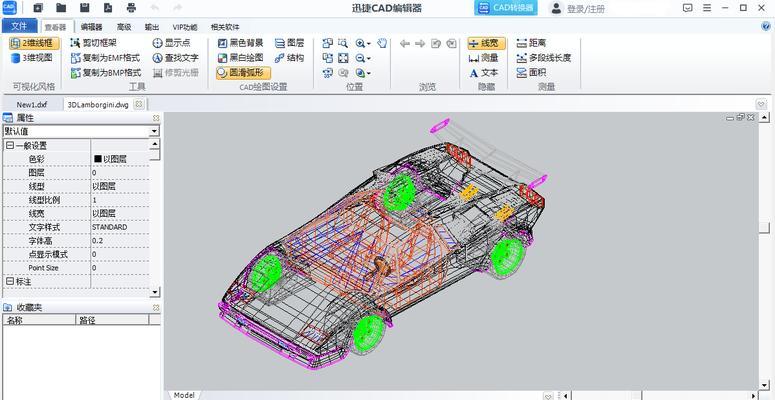Click the feedback message icon
Screen dimensions: 775x400
point(688,8)
